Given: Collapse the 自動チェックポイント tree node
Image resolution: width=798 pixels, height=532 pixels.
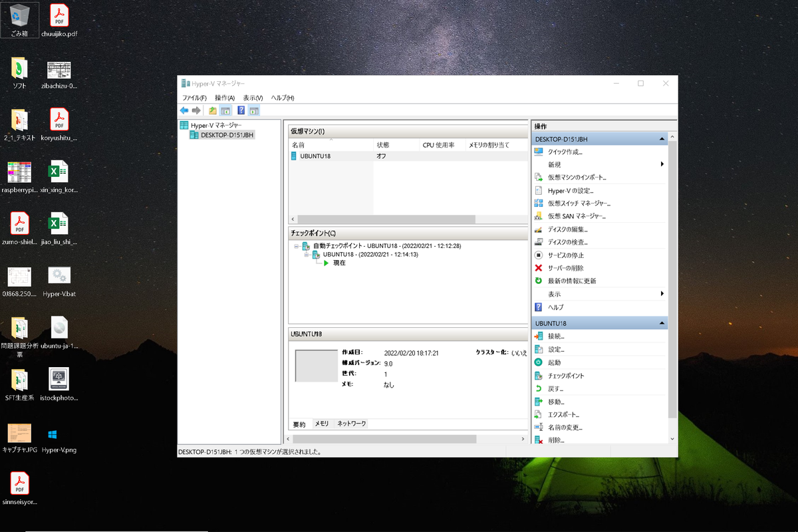Looking at the screenshot, I should [296, 246].
